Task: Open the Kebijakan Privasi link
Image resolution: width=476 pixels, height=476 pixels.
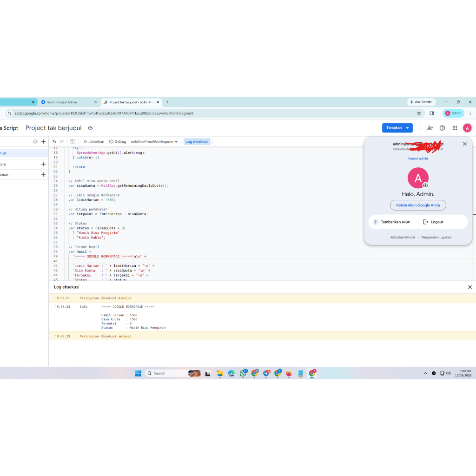Action: click(x=403, y=238)
